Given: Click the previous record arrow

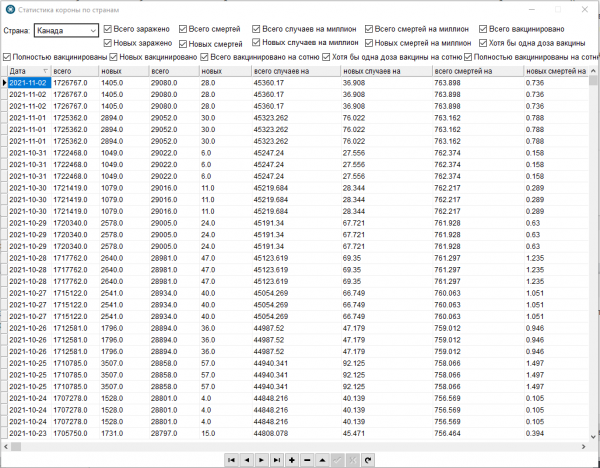Looking at the screenshot, I should [x=247, y=459].
